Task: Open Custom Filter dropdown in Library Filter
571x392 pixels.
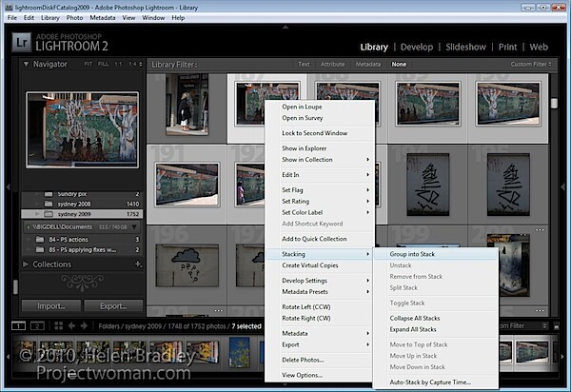Action: 531,64
